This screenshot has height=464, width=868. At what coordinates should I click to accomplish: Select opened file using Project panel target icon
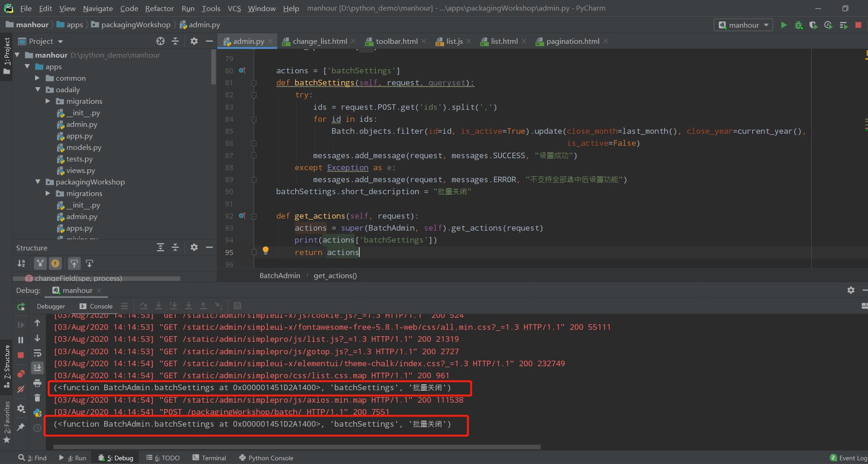[x=161, y=41]
